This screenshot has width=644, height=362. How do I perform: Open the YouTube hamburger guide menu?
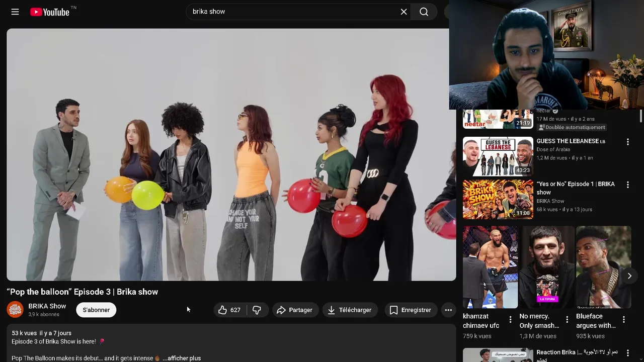point(15,12)
